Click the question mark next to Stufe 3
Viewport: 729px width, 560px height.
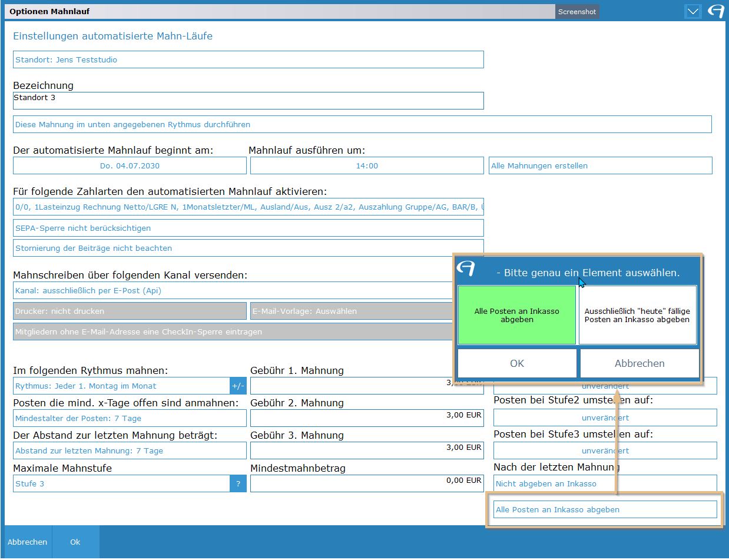click(x=238, y=484)
